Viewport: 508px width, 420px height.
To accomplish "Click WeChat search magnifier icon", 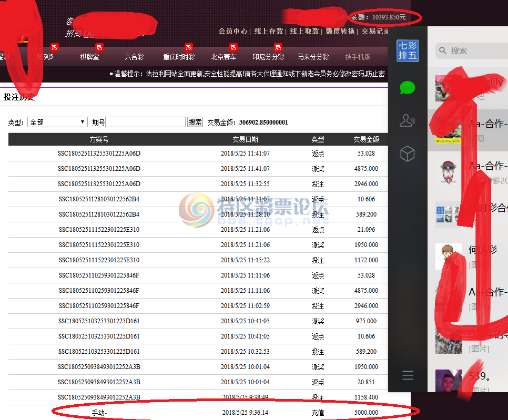I will 443,50.
